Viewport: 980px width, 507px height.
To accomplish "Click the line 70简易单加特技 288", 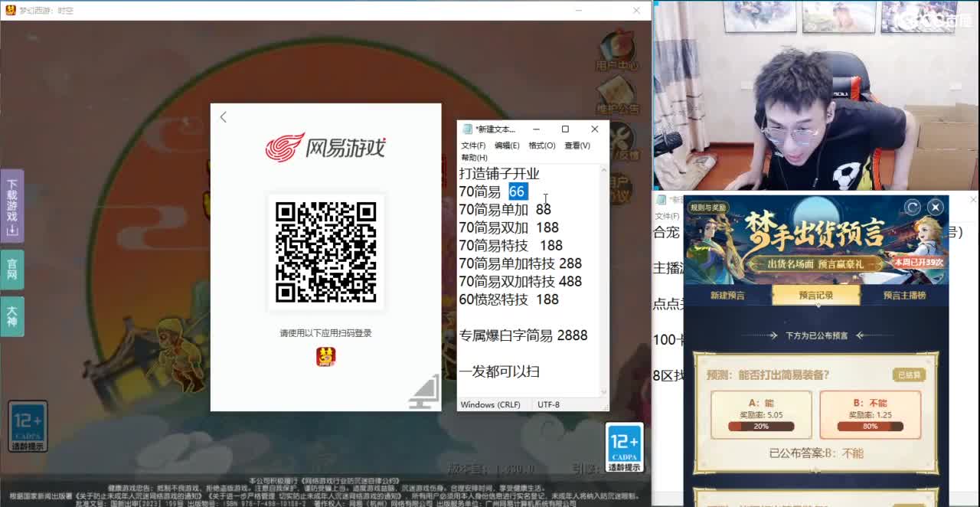I will coord(521,263).
